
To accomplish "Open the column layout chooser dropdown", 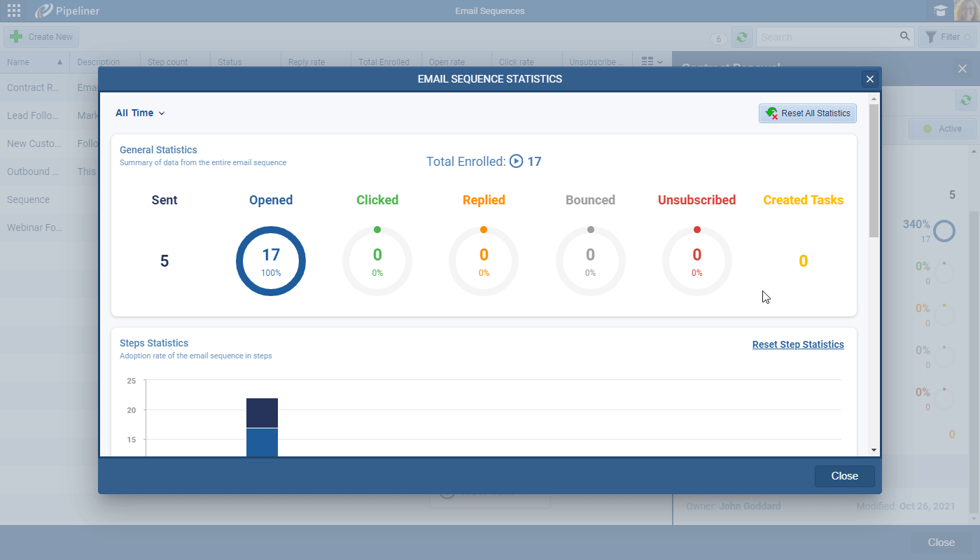I will click(650, 62).
